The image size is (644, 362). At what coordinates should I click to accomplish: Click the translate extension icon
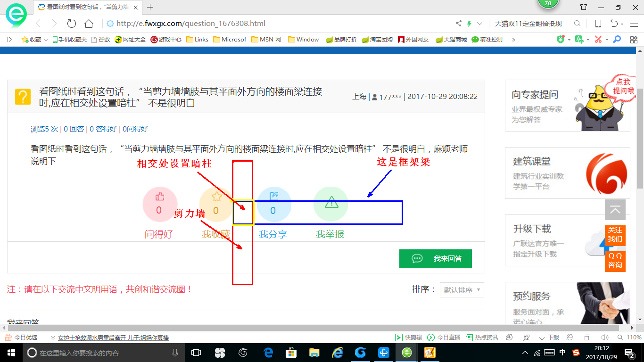pyautogui.click(x=579, y=40)
